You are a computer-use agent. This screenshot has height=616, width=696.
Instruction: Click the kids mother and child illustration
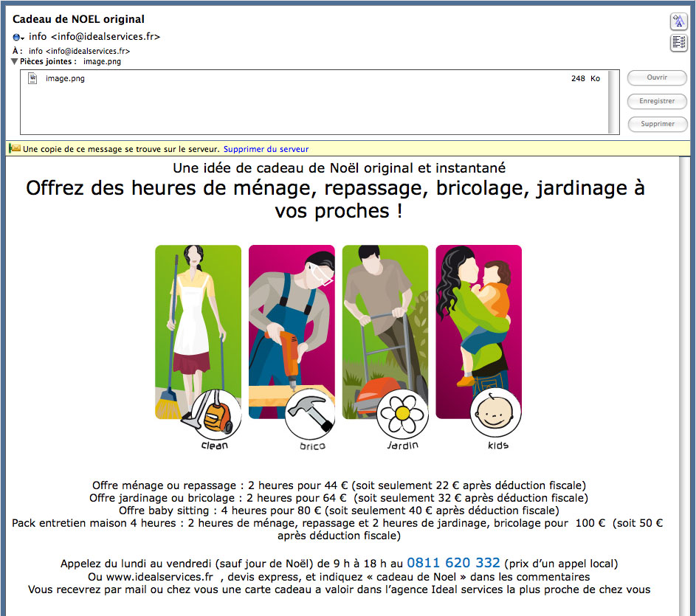(x=478, y=331)
